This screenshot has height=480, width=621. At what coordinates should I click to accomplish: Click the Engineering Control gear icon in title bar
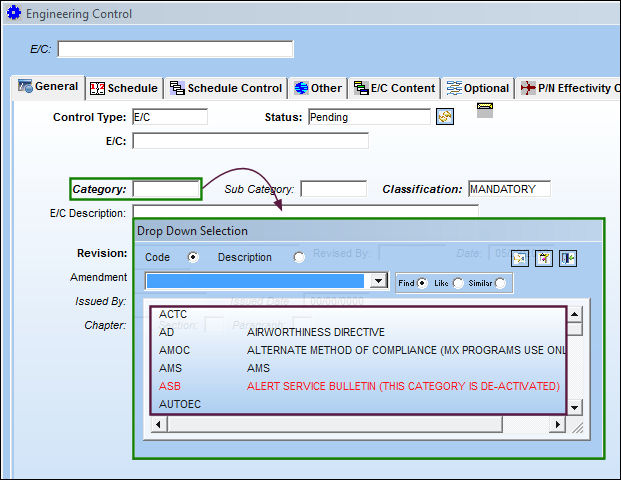click(x=14, y=13)
